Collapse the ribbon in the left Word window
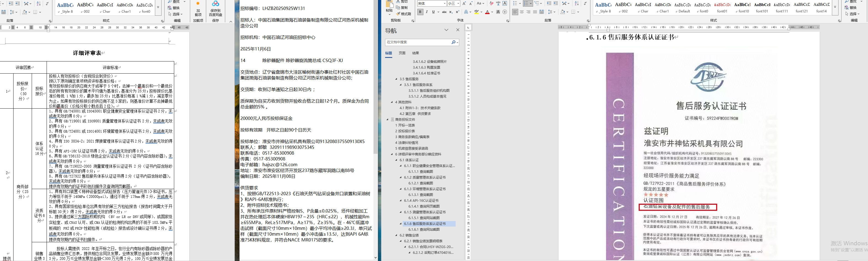 [x=231, y=21]
